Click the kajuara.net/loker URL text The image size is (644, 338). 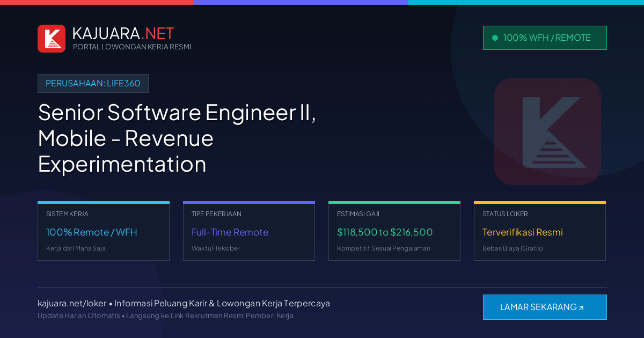[72, 303]
